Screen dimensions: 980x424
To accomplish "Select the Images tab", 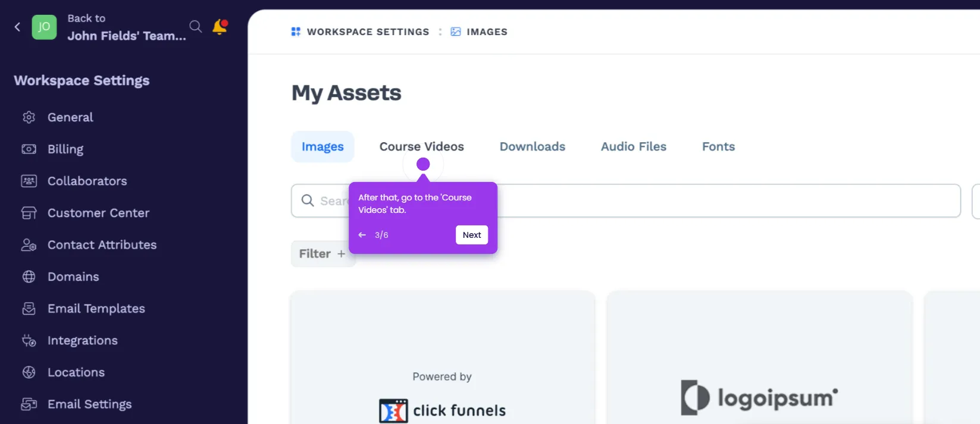I will [323, 146].
